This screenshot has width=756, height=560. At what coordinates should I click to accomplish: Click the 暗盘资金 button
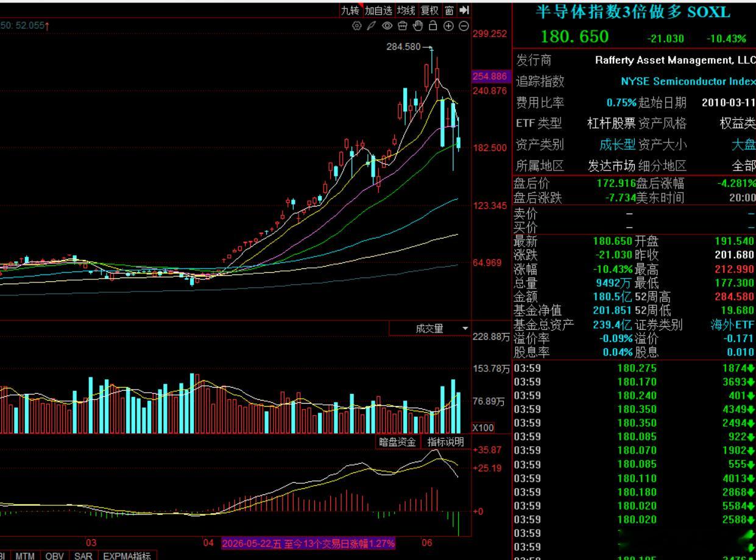398,442
